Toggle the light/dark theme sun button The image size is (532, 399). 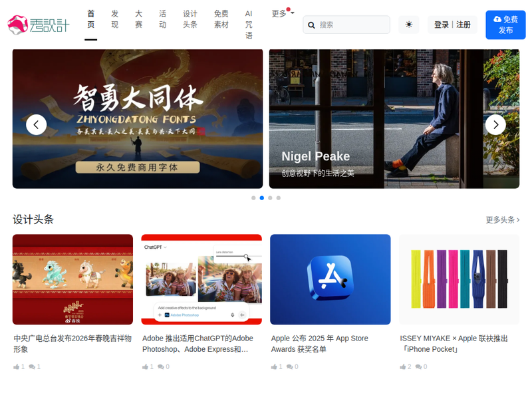[408, 25]
